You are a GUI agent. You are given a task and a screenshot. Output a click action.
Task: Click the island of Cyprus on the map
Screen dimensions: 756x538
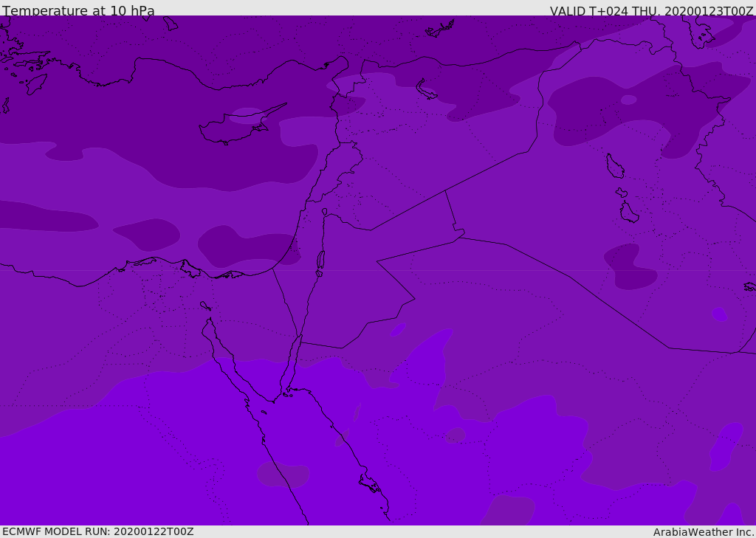tap(236, 128)
